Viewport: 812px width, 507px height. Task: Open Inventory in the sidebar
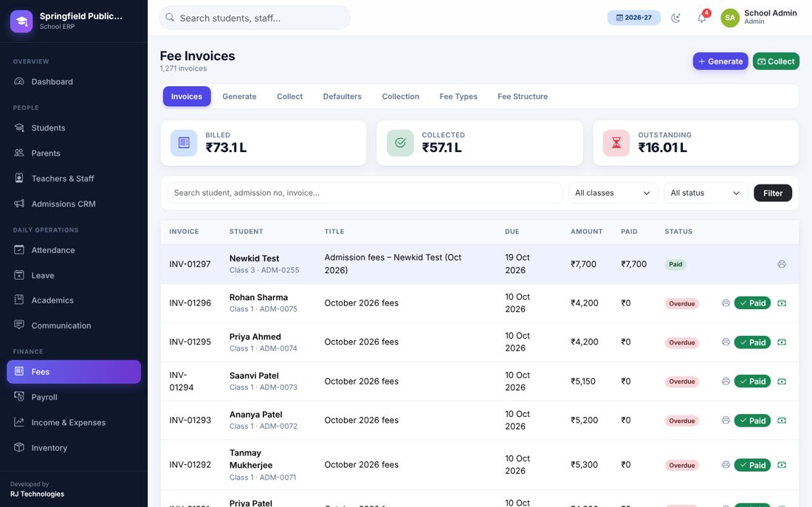coord(74,447)
